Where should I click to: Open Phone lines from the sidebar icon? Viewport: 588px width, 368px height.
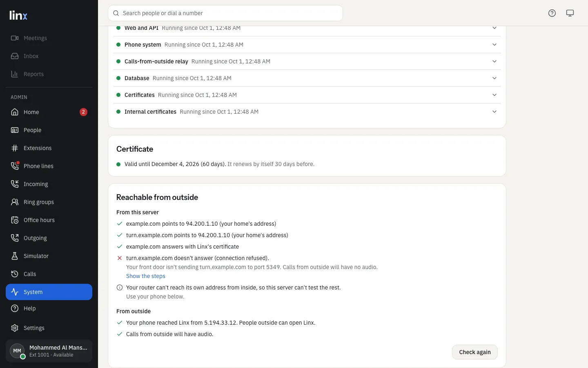point(15,166)
